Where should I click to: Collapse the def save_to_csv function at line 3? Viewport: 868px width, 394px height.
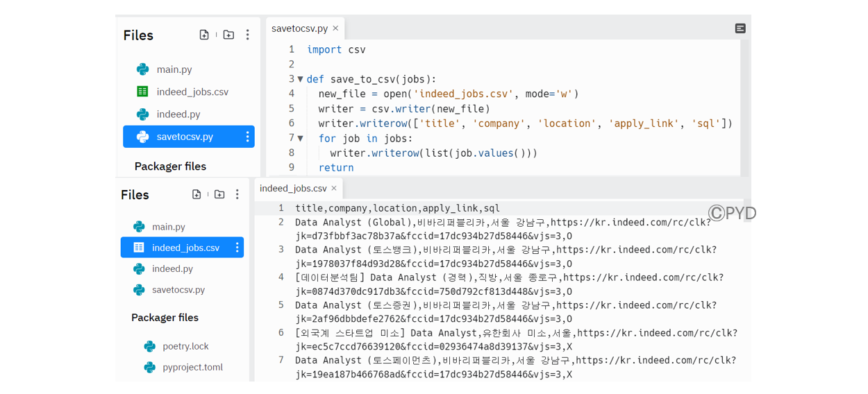pos(300,79)
